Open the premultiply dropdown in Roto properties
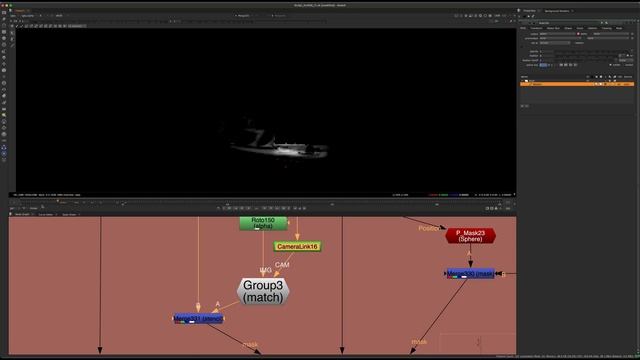This screenshot has height=360, width=640. click(x=559, y=38)
